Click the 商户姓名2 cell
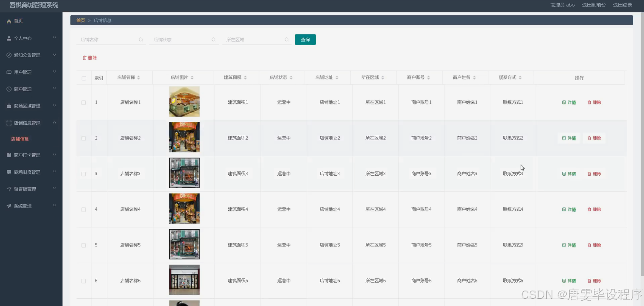 [x=467, y=138]
